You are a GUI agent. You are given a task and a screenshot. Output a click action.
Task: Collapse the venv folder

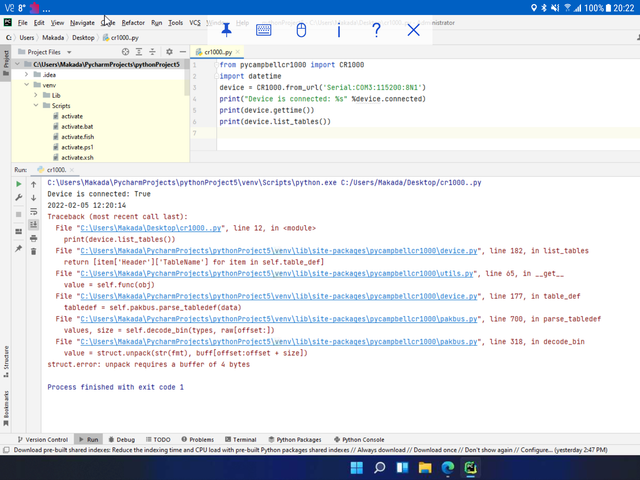pyautogui.click(x=27, y=85)
